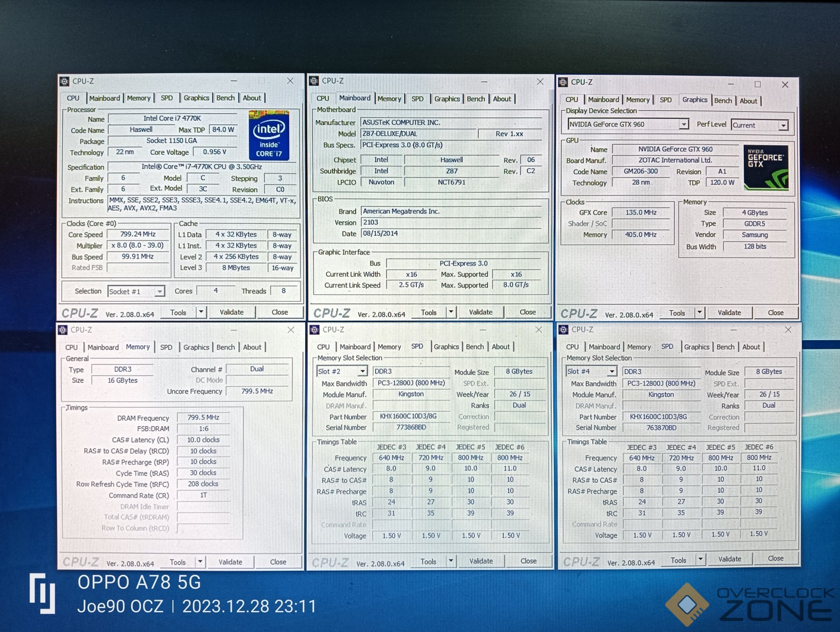This screenshot has width=840, height=632.
Task: Click the NVIDIA GeForce GTX logo
Action: click(x=766, y=167)
